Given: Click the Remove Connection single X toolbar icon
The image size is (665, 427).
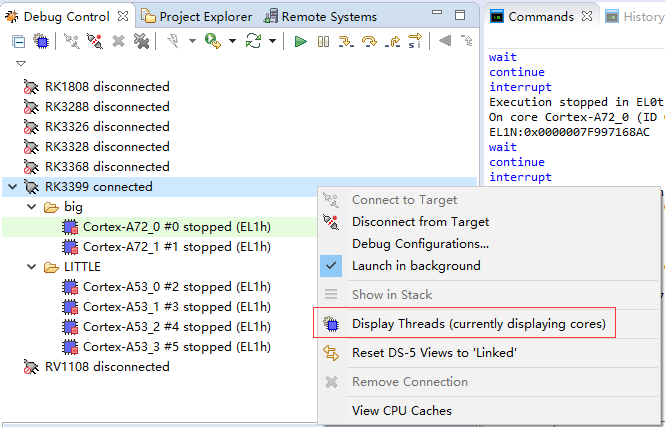Looking at the screenshot, I should point(118,41).
